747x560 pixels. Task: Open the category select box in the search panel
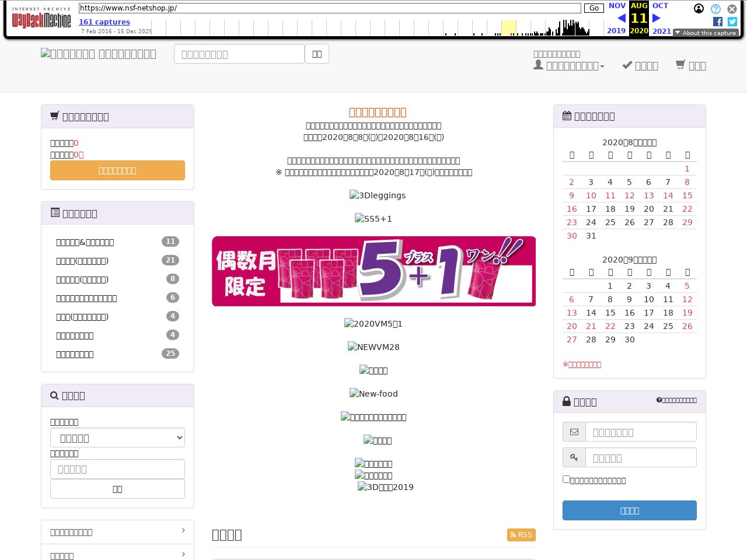click(x=117, y=437)
